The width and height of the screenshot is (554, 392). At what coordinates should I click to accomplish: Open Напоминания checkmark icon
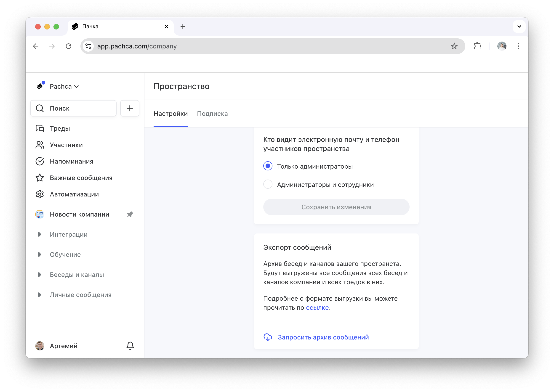tap(40, 161)
